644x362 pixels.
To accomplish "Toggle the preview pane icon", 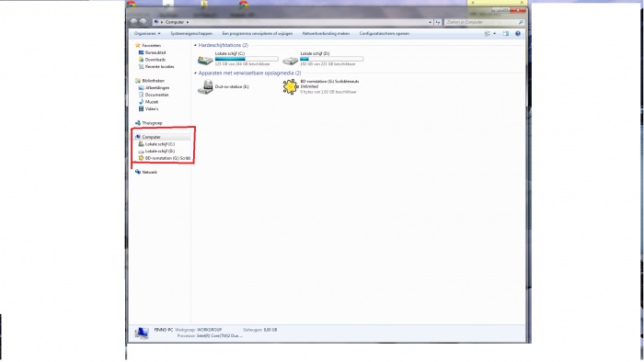I will pyautogui.click(x=506, y=34).
